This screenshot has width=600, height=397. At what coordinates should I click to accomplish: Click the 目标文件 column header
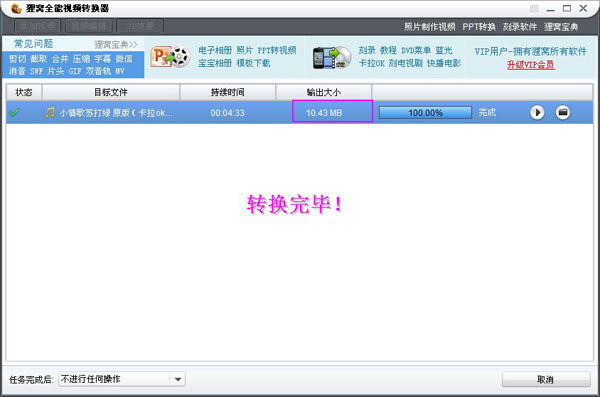[x=111, y=92]
